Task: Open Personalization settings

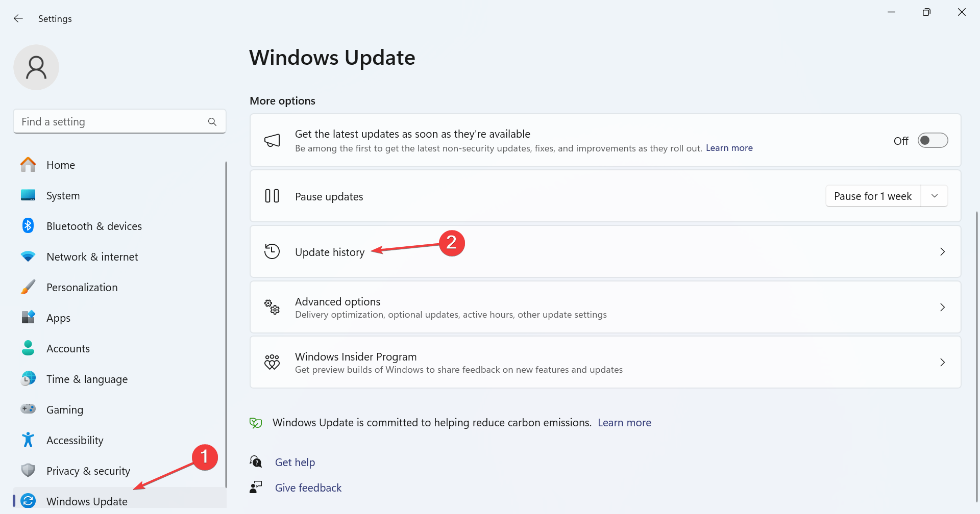Action: (x=119, y=287)
